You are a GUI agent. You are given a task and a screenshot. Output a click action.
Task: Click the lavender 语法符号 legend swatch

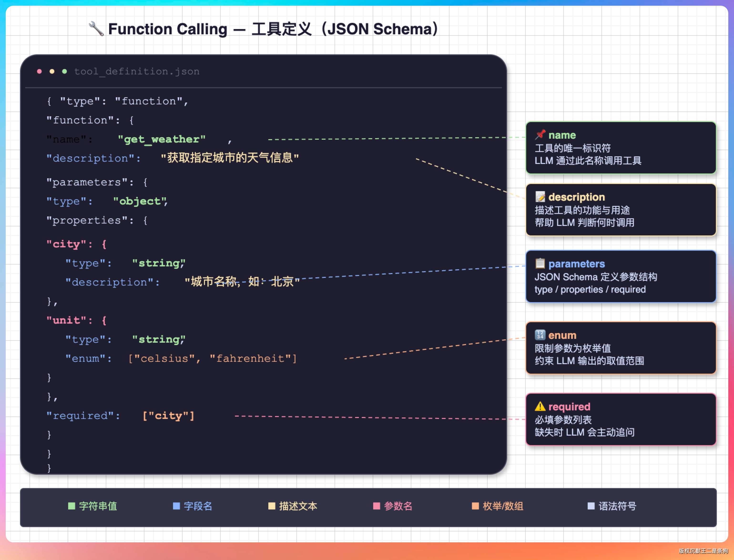tap(591, 506)
